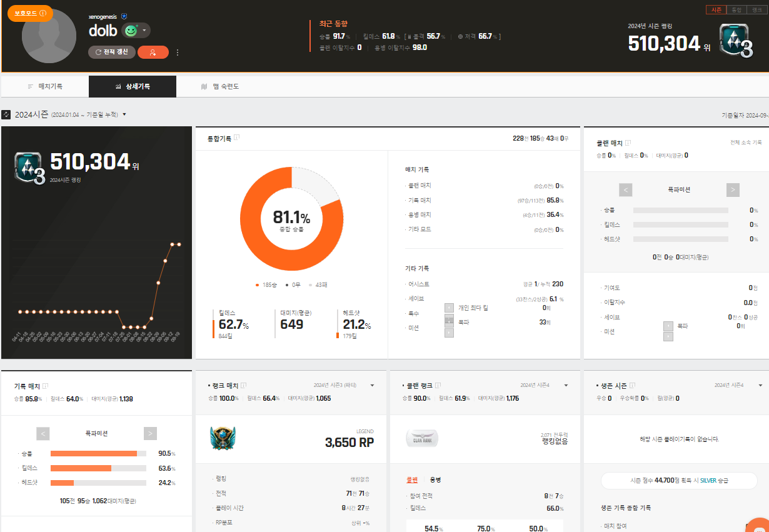Open the three-dot more options menu
The width and height of the screenshot is (769, 532).
click(x=178, y=53)
